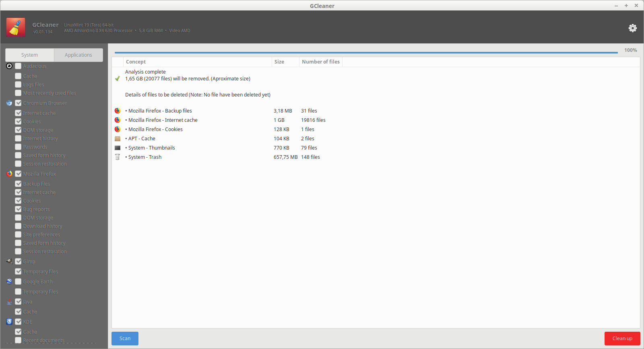Screen dimensions: 644x349
Task: Select the 'System - Trash' row
Action: tap(376, 157)
